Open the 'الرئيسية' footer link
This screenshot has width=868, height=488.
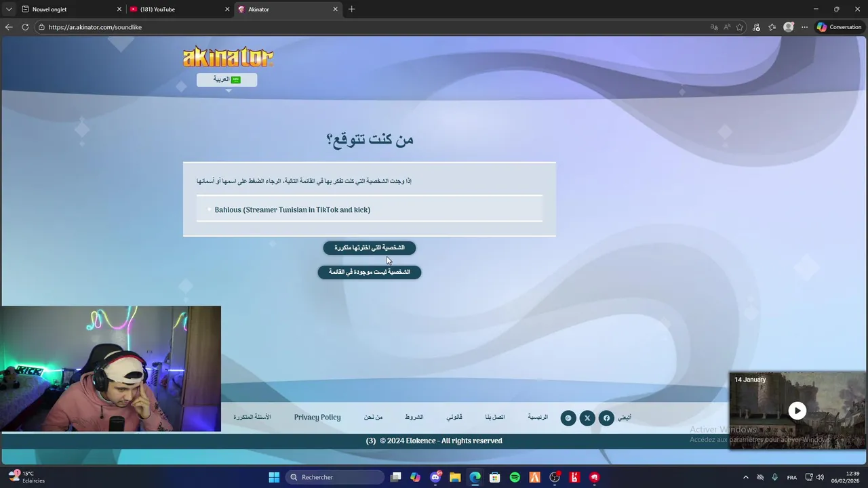tap(538, 418)
